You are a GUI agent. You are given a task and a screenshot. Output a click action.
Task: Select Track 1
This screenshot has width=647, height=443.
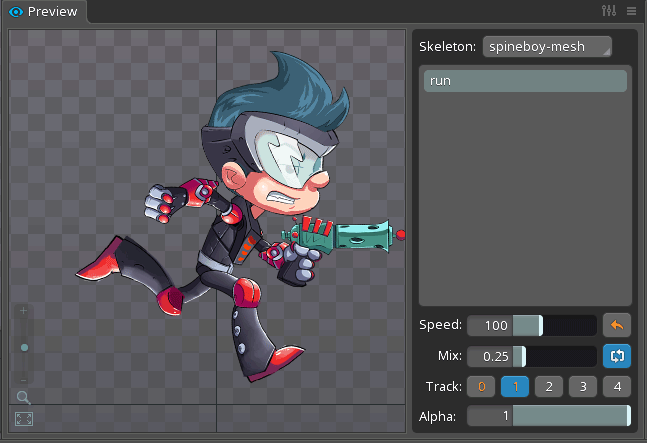pyautogui.click(x=515, y=387)
